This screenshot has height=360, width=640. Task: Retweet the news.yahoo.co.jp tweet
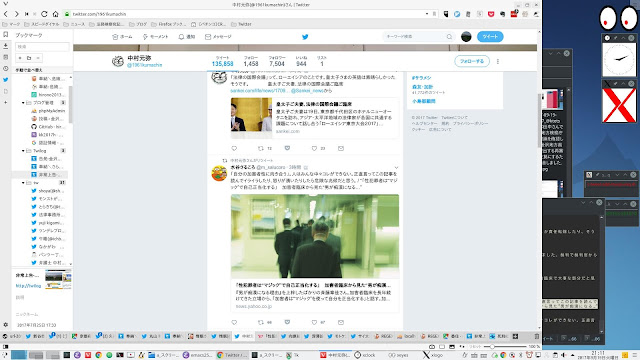tap(260, 322)
